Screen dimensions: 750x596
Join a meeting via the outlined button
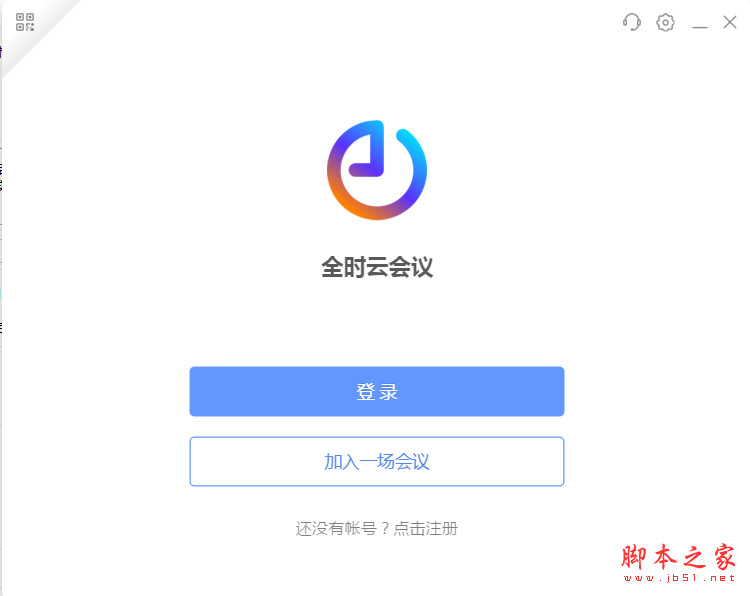point(377,462)
